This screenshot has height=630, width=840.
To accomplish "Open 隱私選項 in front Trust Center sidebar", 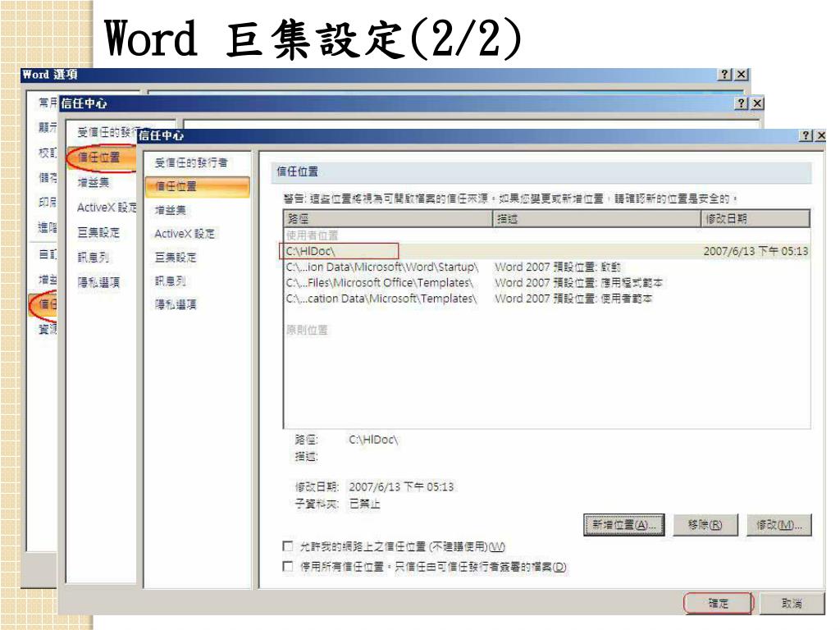I will [176, 304].
